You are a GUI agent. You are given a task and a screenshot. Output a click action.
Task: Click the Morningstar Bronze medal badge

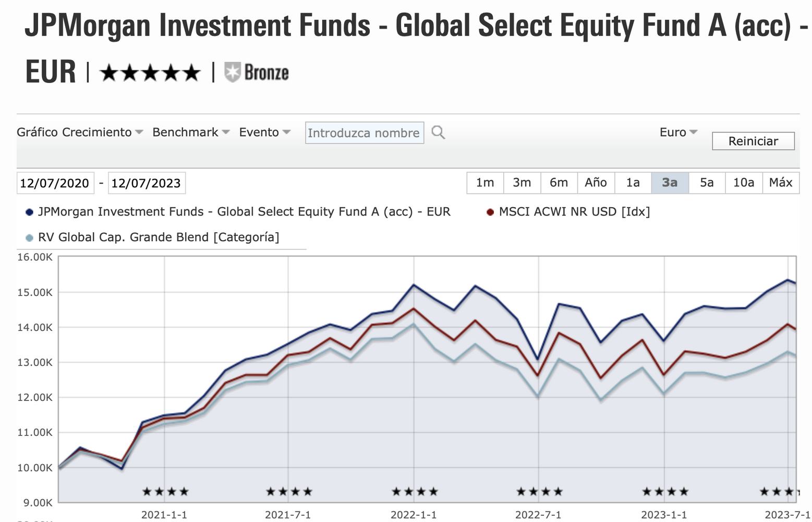coord(257,73)
